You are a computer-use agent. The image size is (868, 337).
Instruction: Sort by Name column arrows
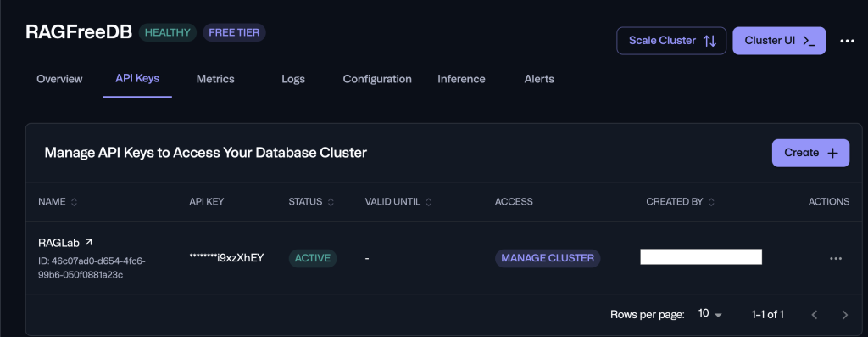75,202
